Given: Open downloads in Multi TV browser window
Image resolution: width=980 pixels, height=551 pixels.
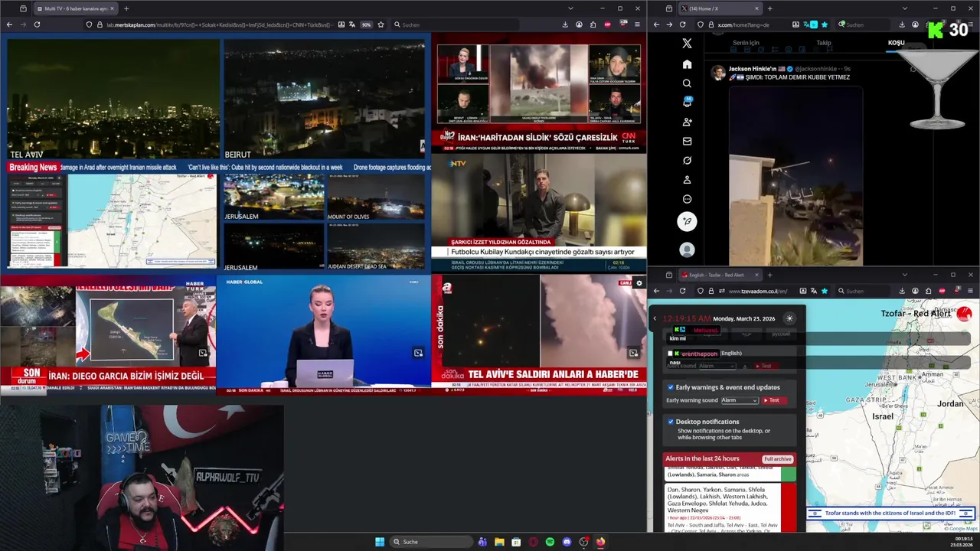Looking at the screenshot, I should click(x=565, y=24).
